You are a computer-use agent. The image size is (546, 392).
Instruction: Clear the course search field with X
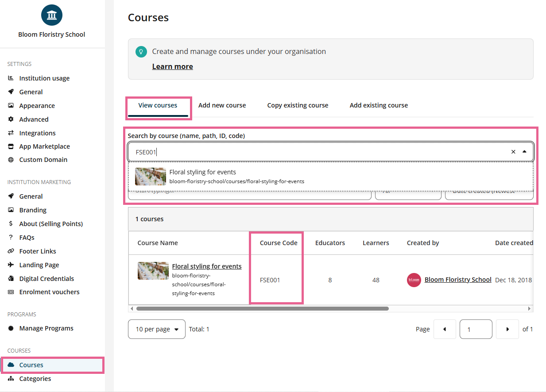click(513, 152)
